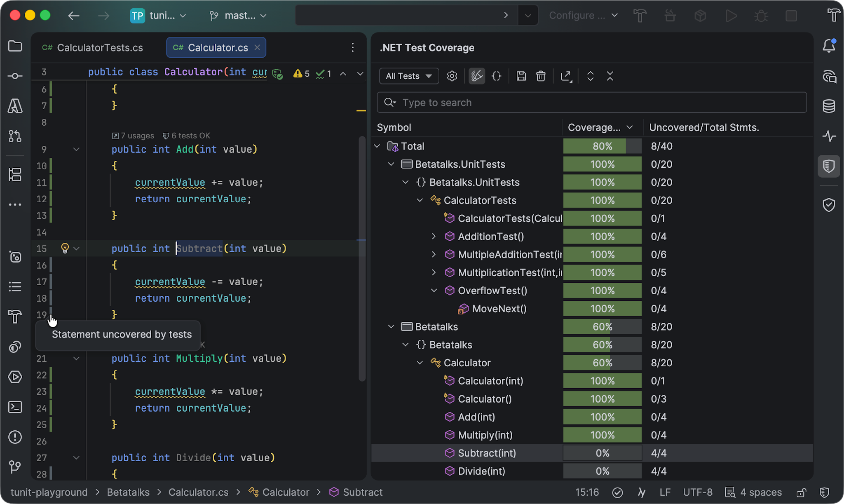The image size is (844, 504).
Task: Collapse the Betatalks.UnitTests assembly node
Action: click(391, 164)
